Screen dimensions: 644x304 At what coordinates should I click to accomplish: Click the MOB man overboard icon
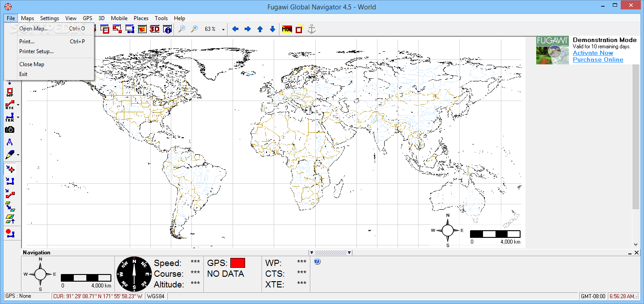(287, 29)
